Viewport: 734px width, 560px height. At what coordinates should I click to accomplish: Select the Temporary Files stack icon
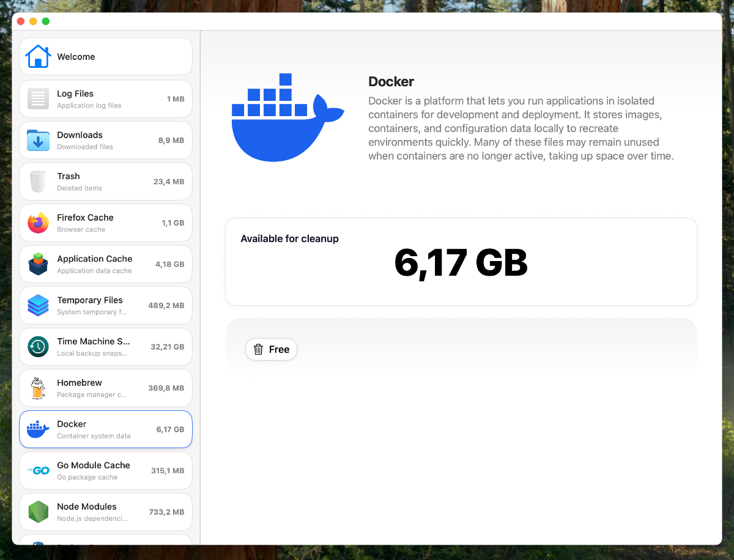coord(38,306)
